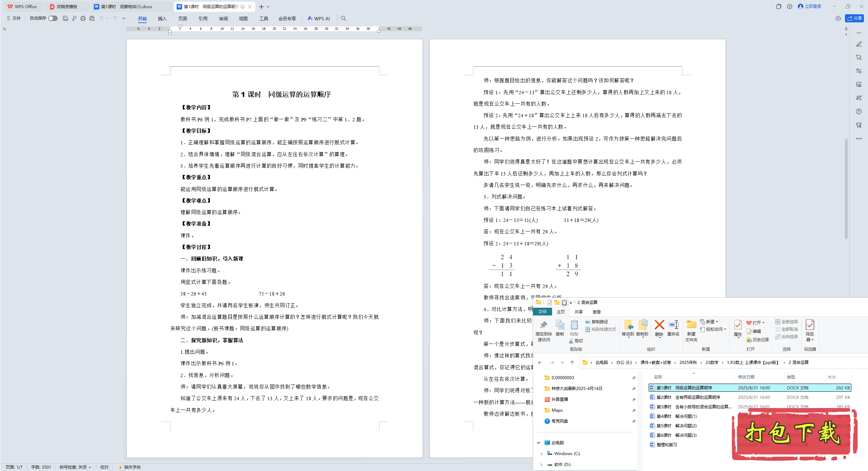Click the Save icon in quick toolbar
Screen dimensions: 868x471
click(x=65, y=18)
